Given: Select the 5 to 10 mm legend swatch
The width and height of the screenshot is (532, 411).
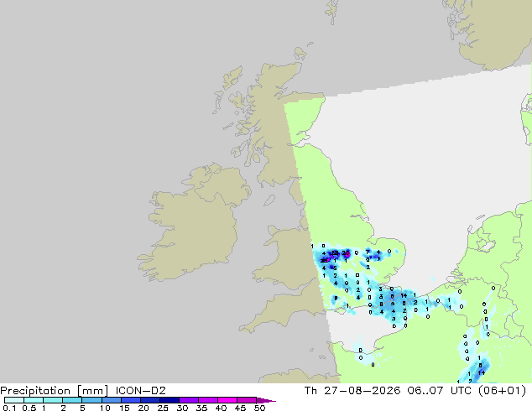Looking at the screenshot, I should click(x=92, y=400).
